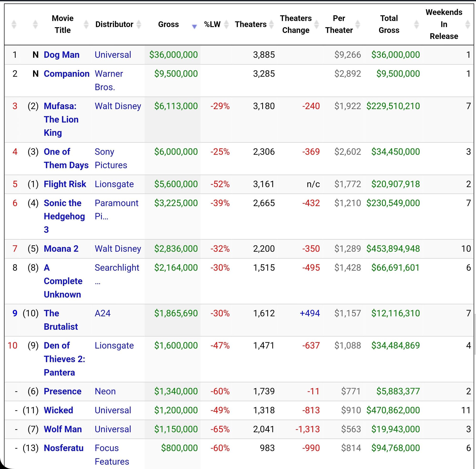Click sort arrows next to Movie Title
This screenshot has height=469, width=476.
coord(86,24)
